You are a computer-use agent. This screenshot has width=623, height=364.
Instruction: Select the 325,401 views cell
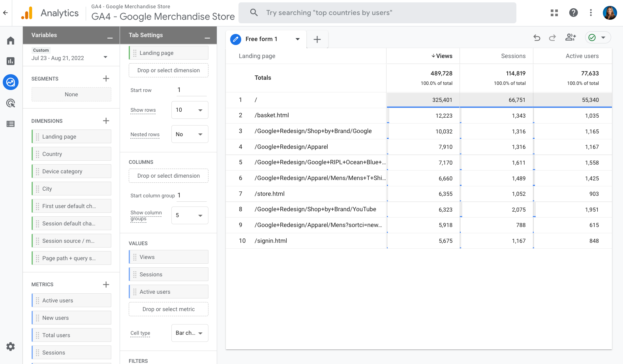(423, 100)
